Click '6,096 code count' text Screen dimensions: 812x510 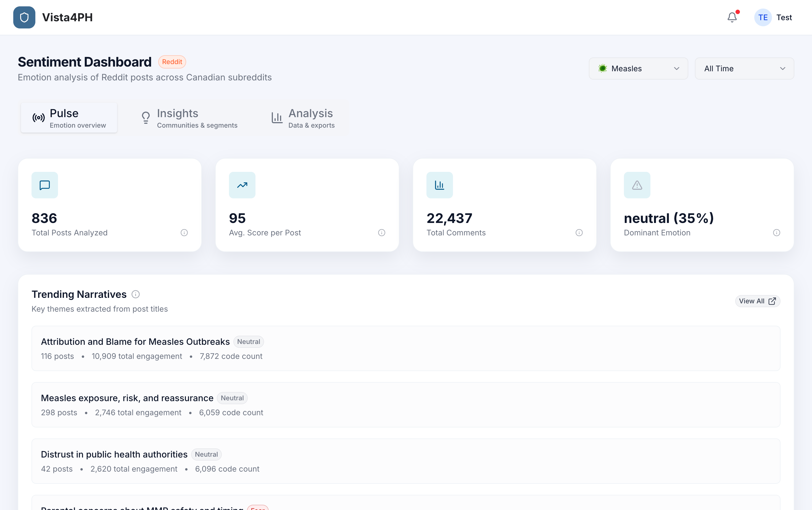227,469
